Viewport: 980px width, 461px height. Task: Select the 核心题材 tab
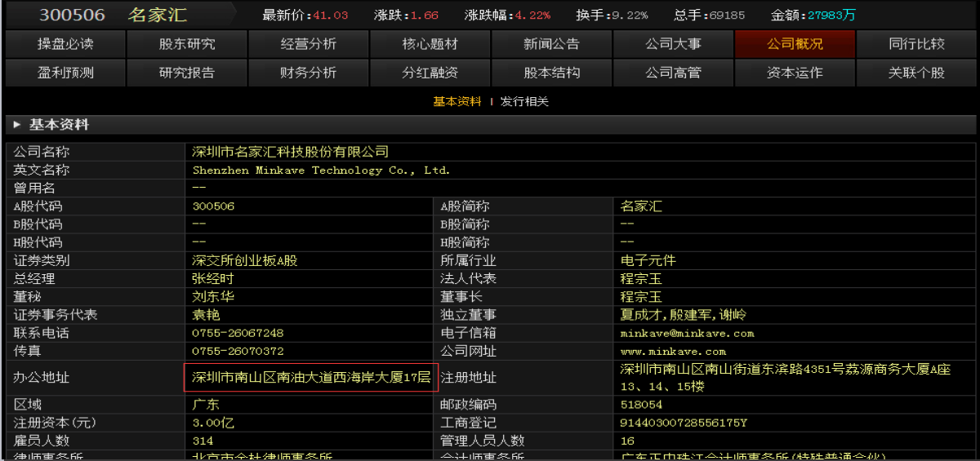(430, 44)
